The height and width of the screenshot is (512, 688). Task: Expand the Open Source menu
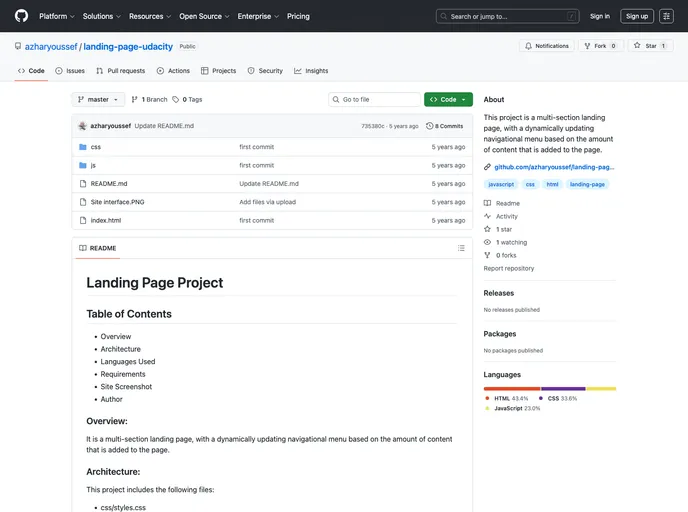coord(204,16)
